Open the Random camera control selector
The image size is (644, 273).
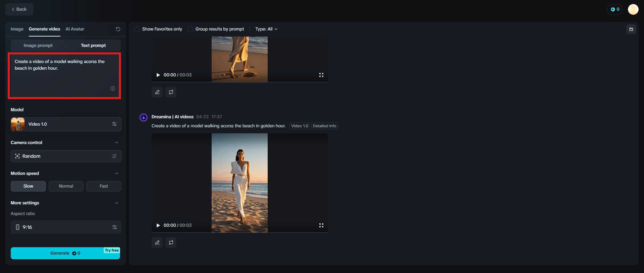coord(66,156)
